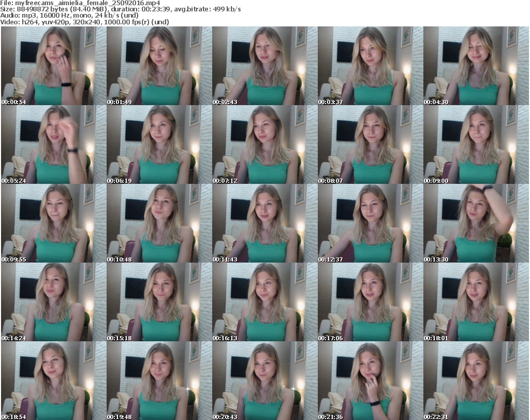
Task: Select the thumbnail timestamped 00:02:43
Action: coord(265,66)
